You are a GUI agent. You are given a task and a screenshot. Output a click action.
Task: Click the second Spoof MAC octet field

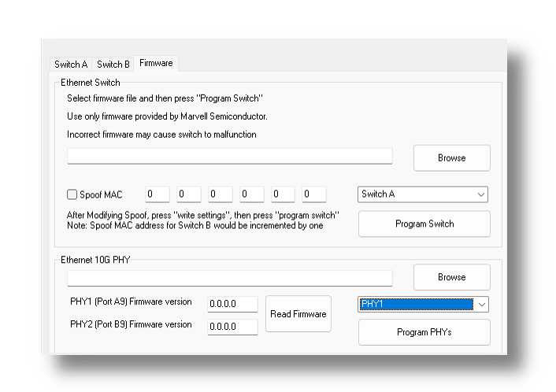point(189,194)
